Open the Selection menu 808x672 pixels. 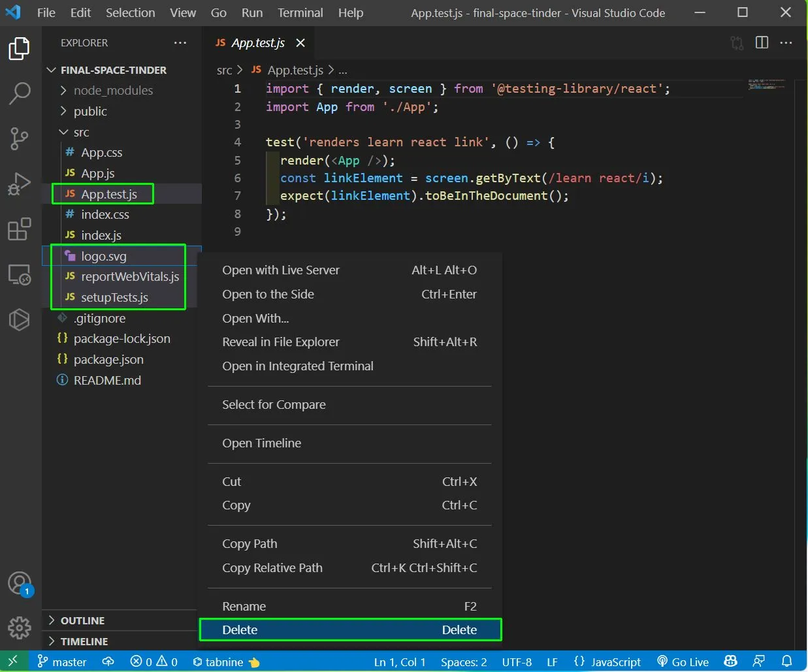click(131, 12)
